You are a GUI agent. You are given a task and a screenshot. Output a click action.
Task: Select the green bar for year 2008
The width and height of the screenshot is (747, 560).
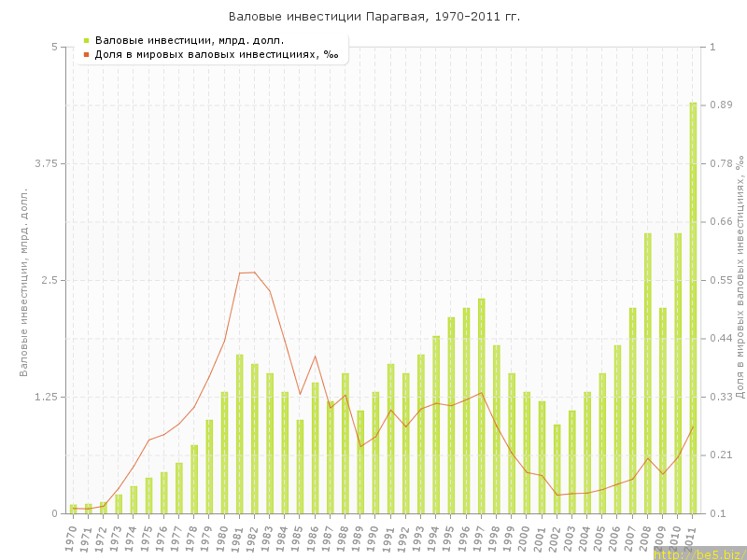[648, 373]
